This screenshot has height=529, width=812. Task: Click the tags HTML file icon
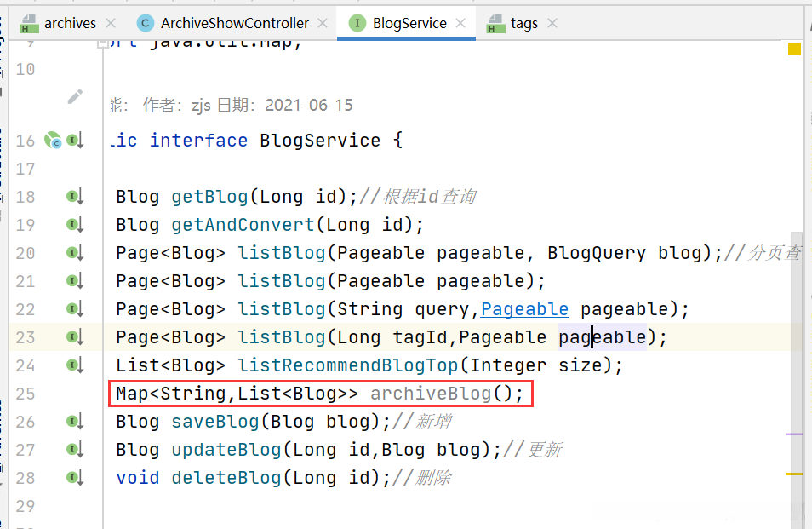click(x=495, y=23)
